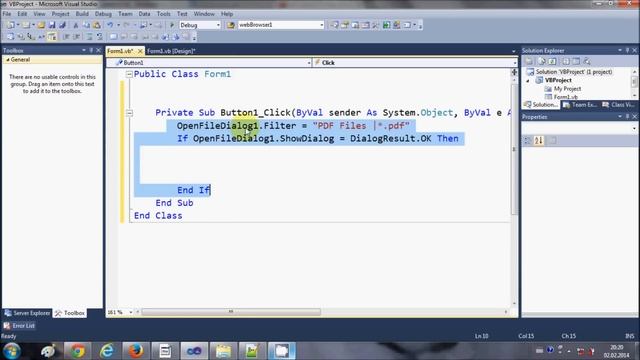Click the View Class Diagram icon
The height and width of the screenshot is (360, 640).
(x=587, y=61)
